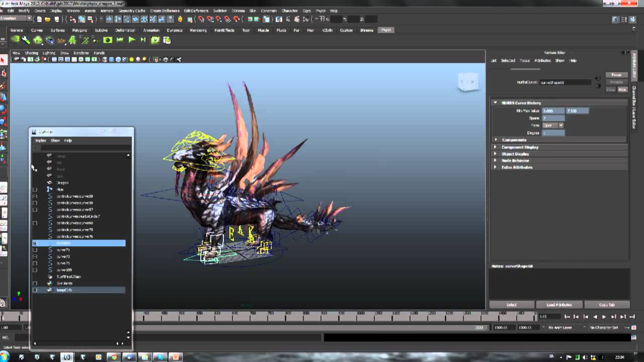Select the arrow Select tool in toolbox
The width and height of the screenshot is (644, 362).
3,60
